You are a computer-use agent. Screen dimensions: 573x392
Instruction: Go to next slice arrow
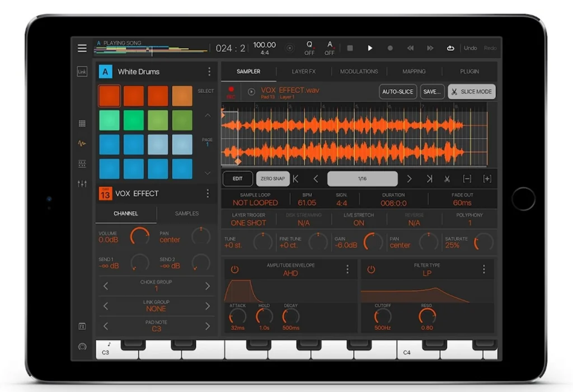(409, 178)
